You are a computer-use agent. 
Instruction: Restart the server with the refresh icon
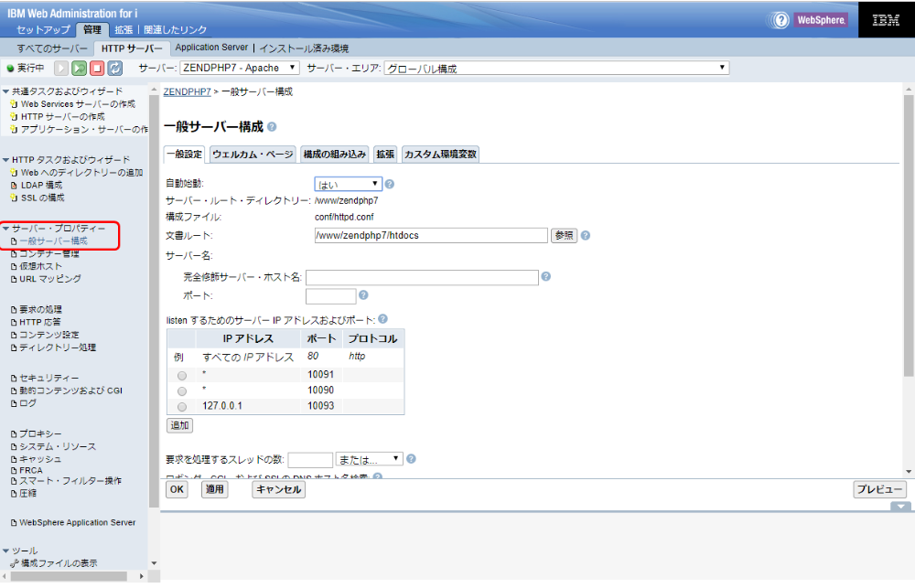coord(115,69)
